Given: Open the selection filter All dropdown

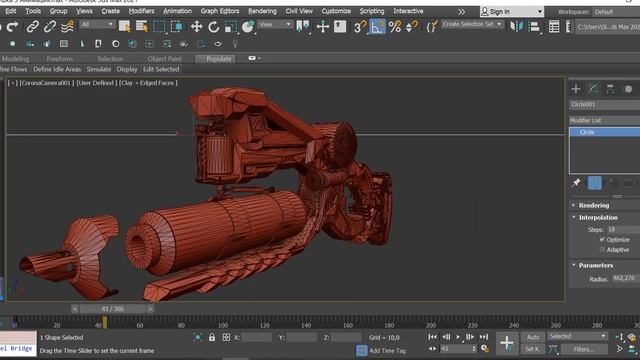Looking at the screenshot, I should [97, 25].
